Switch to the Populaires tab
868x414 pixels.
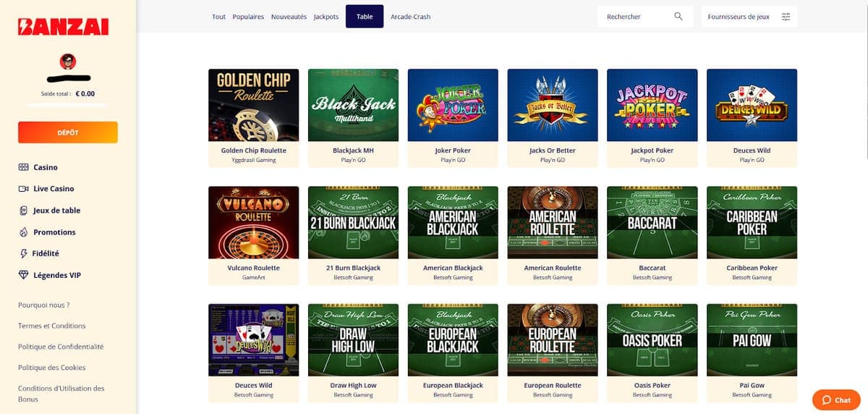click(x=248, y=17)
